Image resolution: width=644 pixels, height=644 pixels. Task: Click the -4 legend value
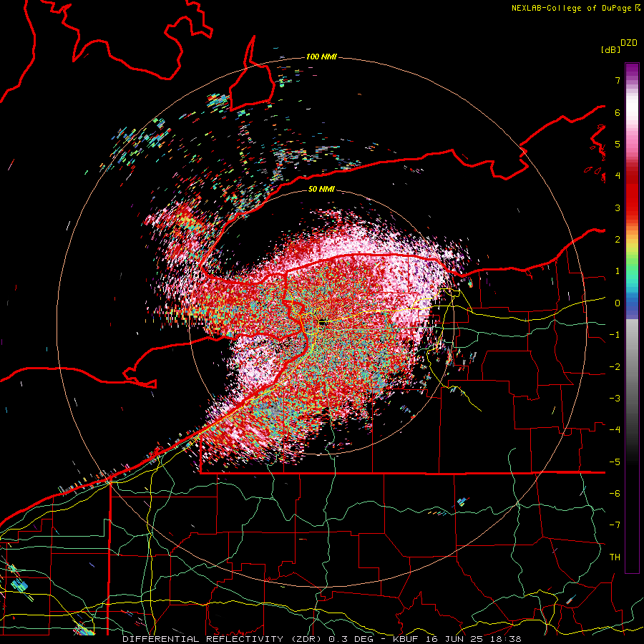coord(615,430)
